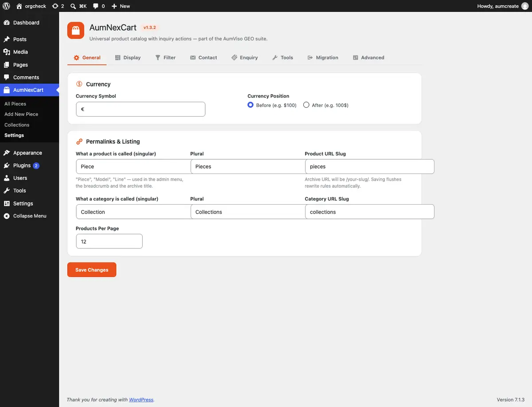Focus the category Plural field containing Collections
Screen dimensions: 532x407
[x=248, y=212]
